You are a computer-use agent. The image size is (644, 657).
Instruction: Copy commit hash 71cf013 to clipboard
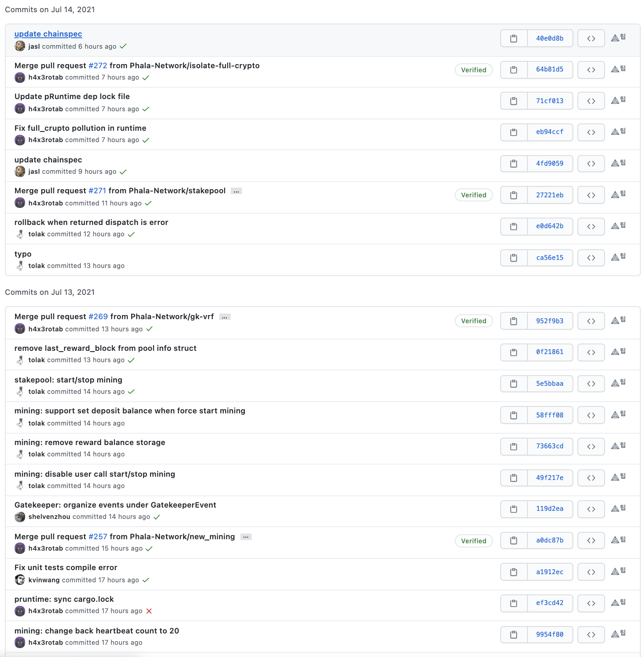(514, 101)
